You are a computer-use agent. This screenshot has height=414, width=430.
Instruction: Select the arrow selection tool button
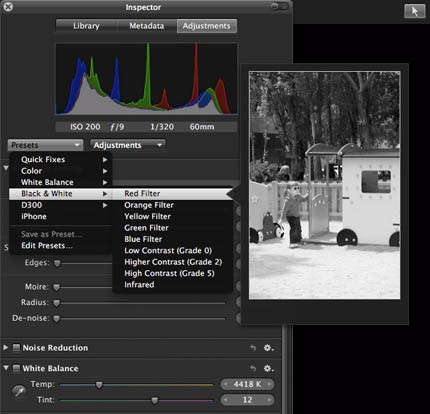(415, 11)
